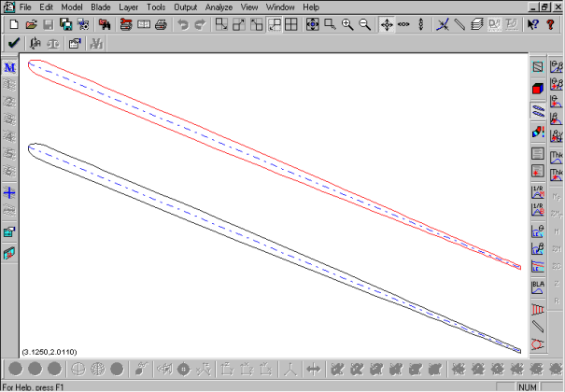Click the red striped duct icon on right
This screenshot has width=565, height=392.
click(538, 309)
